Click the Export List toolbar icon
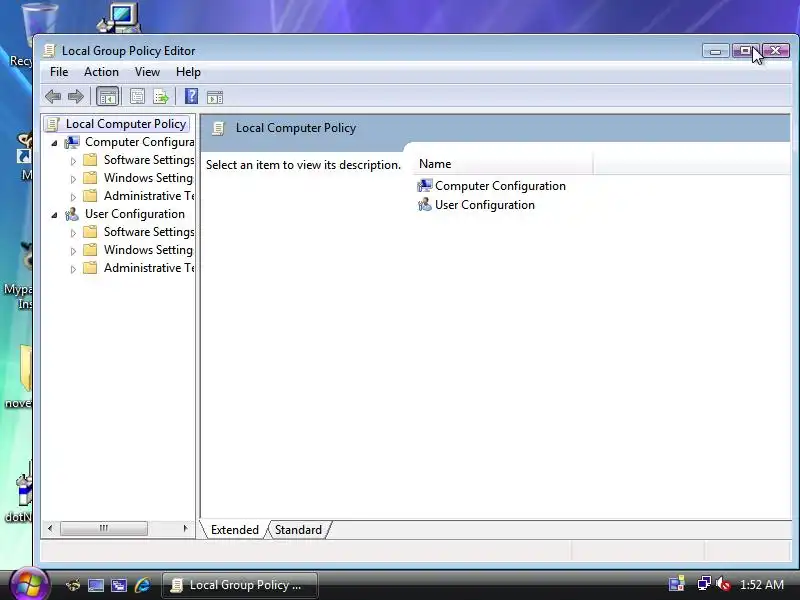The image size is (800, 600). click(x=161, y=96)
